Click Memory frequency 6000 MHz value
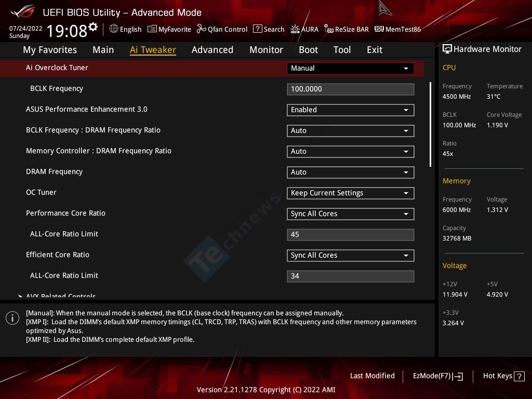 pos(457,210)
